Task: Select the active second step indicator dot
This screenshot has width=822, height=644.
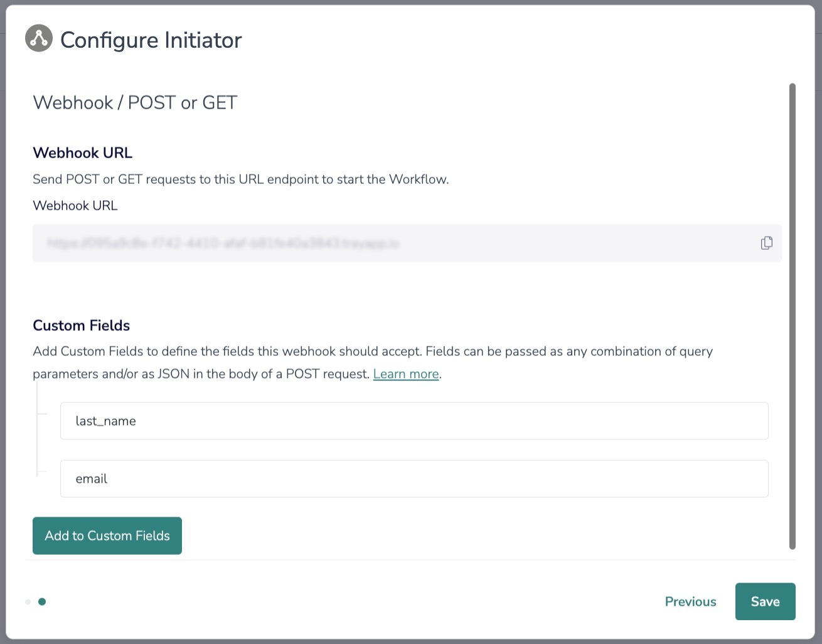Action: [x=42, y=601]
